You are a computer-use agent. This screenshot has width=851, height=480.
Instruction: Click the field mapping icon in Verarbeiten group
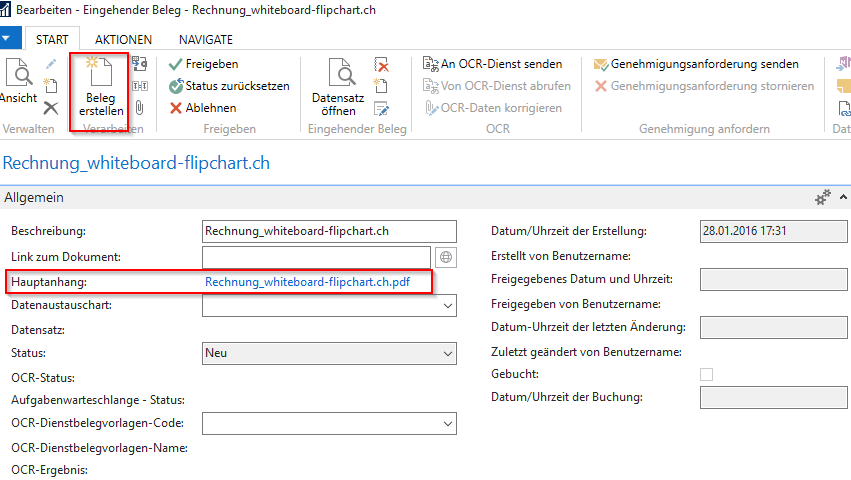click(x=139, y=86)
